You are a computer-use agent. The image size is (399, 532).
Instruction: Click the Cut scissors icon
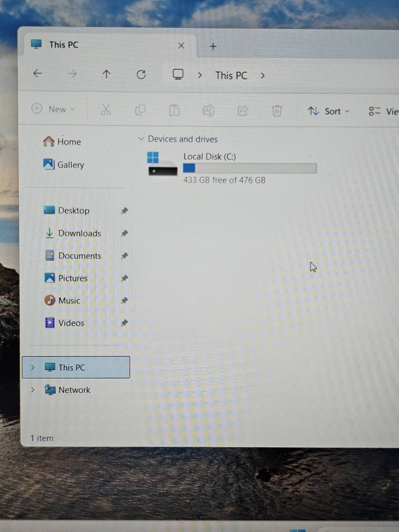[x=106, y=109]
